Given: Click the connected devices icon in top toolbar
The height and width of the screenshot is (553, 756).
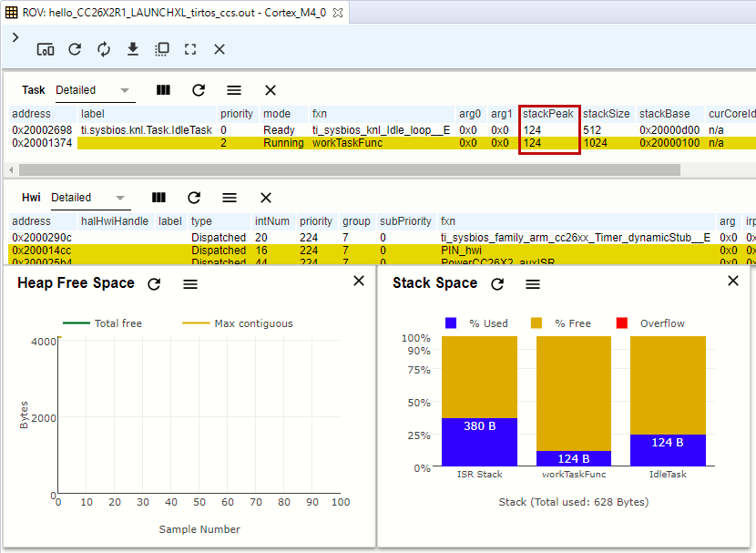Looking at the screenshot, I should point(46,49).
